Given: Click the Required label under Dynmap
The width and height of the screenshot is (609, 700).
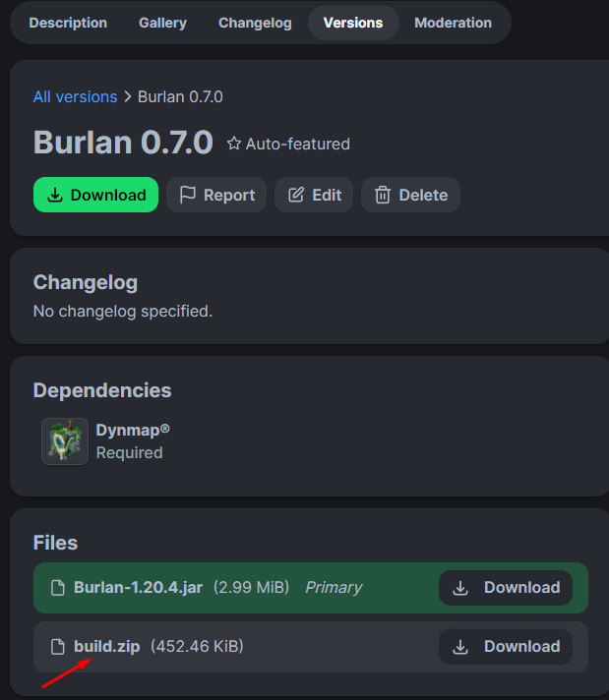Looking at the screenshot, I should point(130,452).
